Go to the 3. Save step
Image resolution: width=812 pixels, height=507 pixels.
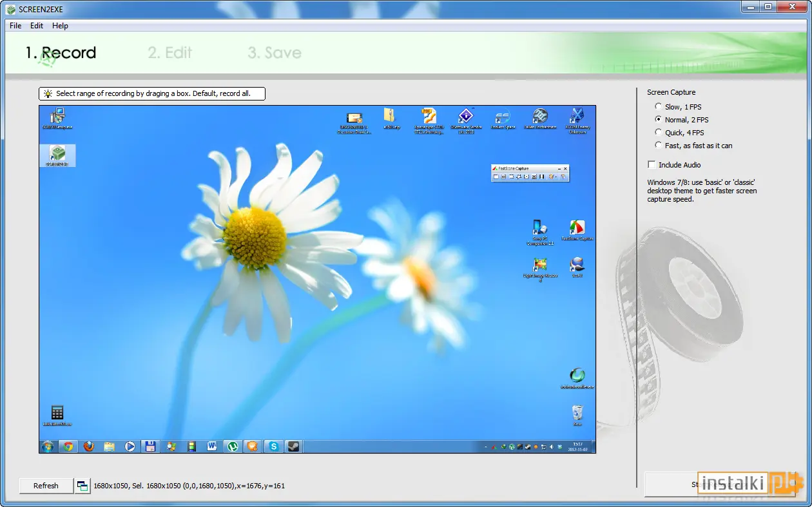(x=274, y=53)
